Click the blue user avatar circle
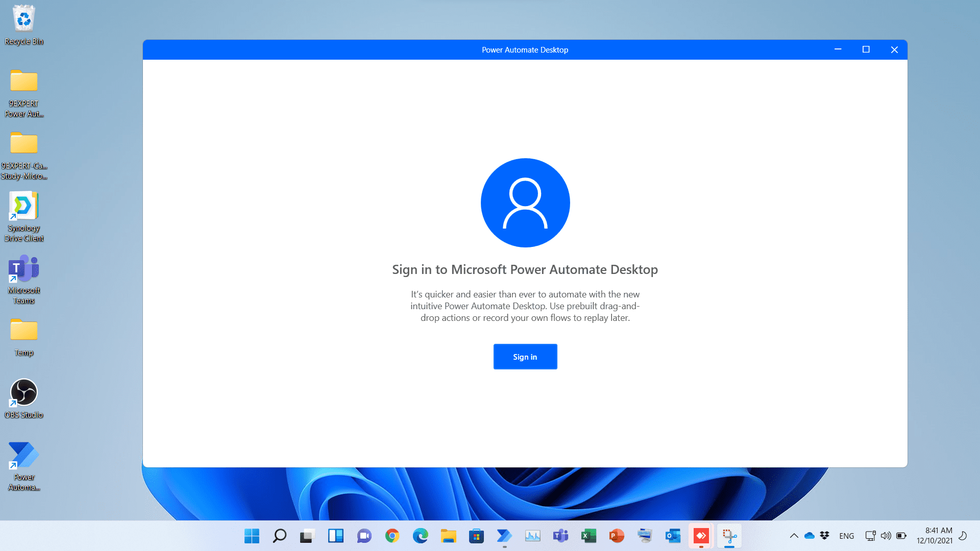980x551 pixels. tap(525, 203)
